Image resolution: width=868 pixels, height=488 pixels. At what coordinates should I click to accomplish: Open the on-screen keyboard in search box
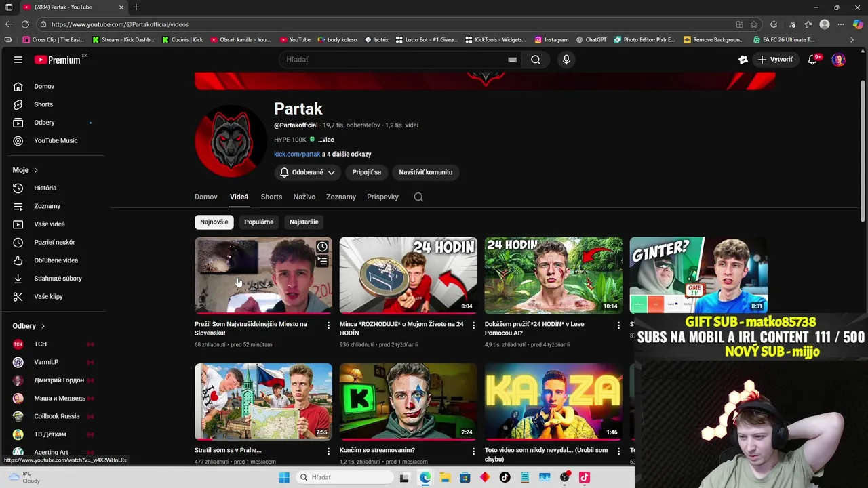coord(513,60)
